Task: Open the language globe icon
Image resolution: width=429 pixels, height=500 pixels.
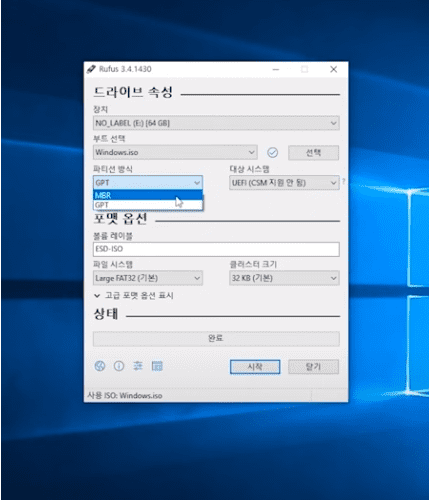Action: coord(100,366)
